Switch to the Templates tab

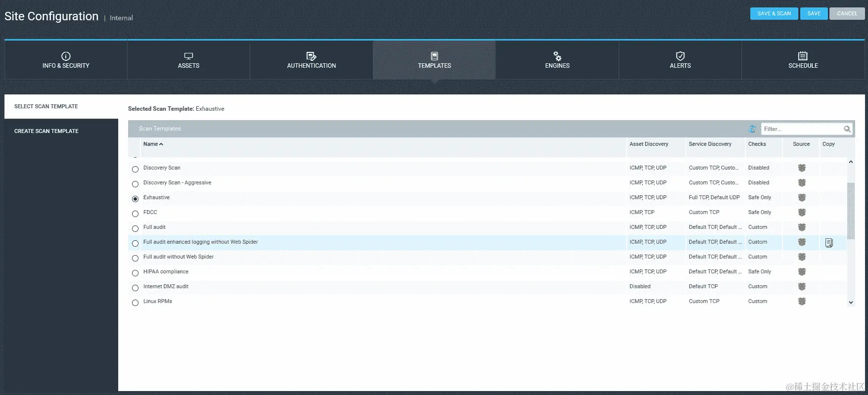[434, 60]
